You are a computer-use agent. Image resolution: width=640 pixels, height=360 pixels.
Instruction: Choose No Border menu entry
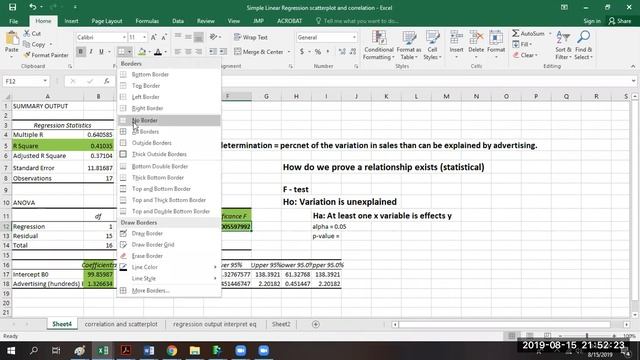169,120
